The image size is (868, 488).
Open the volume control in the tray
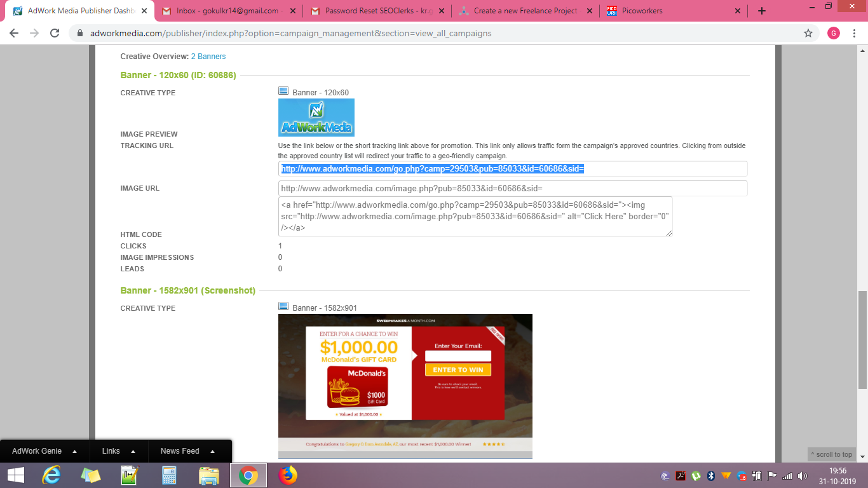coord(803,476)
